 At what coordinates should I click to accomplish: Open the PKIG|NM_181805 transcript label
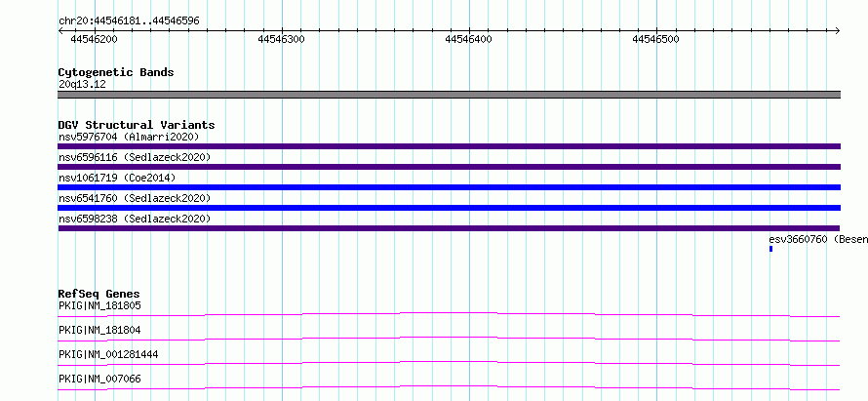(x=99, y=305)
